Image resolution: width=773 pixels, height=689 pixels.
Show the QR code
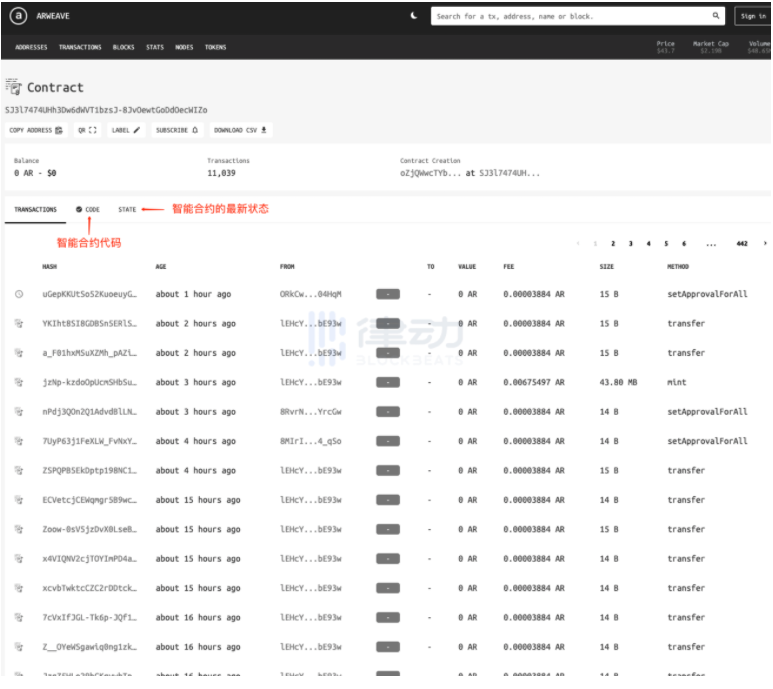pos(87,130)
